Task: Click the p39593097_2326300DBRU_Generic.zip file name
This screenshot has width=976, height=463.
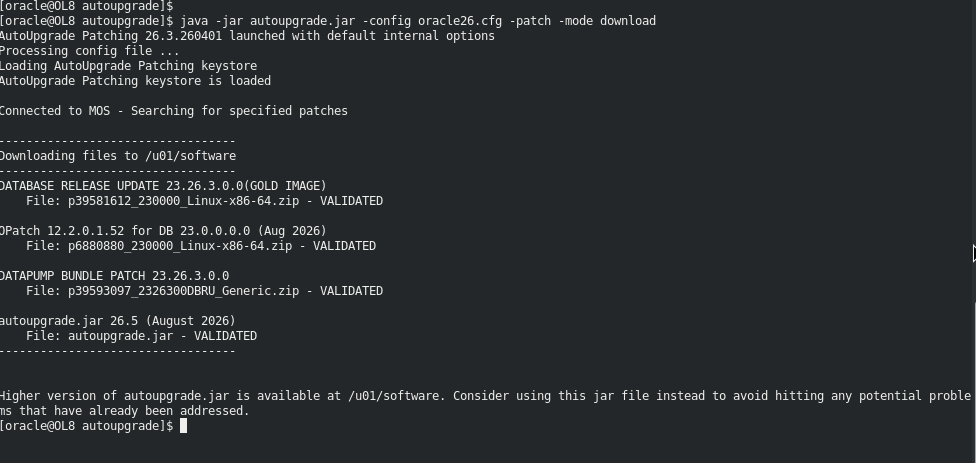Action: click(183, 291)
